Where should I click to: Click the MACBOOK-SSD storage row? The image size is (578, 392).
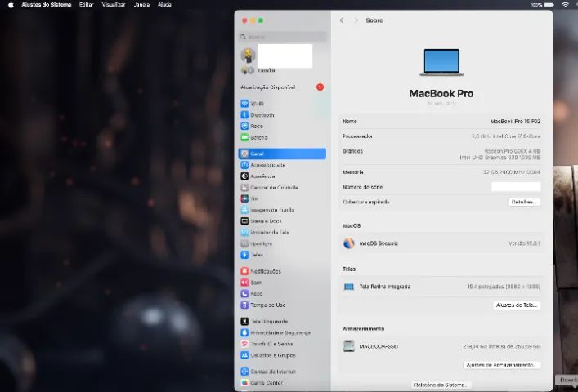point(441,346)
